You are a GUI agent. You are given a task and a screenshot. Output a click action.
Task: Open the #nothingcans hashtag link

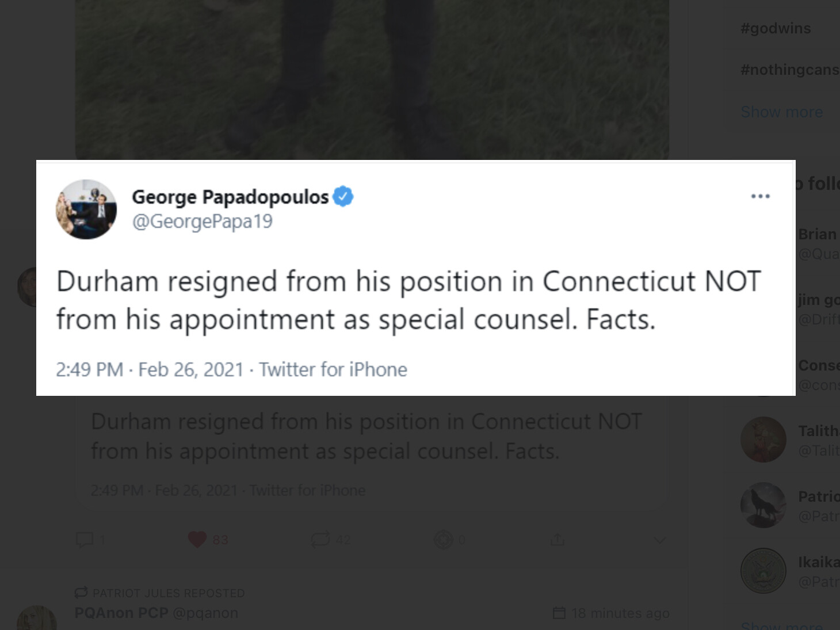[789, 70]
